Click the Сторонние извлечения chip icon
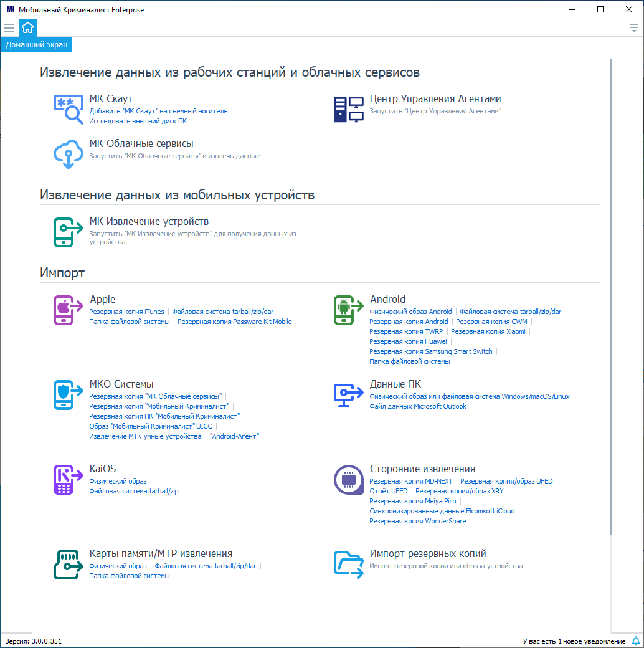Image resolution: width=644 pixels, height=648 pixels. (349, 479)
